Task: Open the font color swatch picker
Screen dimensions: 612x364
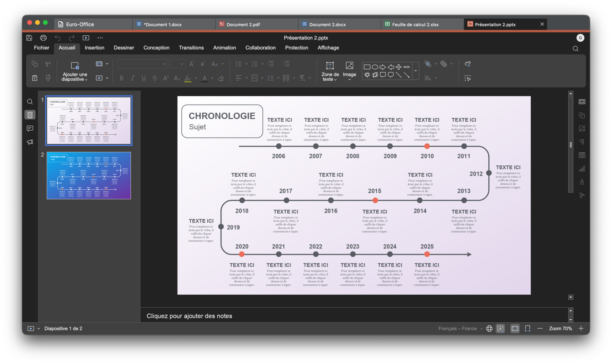Action: 212,78
